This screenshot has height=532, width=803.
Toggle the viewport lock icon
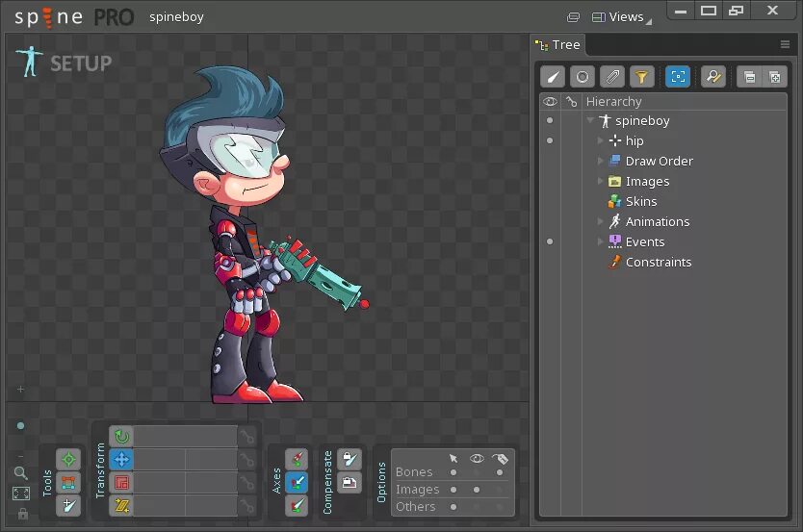(x=22, y=513)
